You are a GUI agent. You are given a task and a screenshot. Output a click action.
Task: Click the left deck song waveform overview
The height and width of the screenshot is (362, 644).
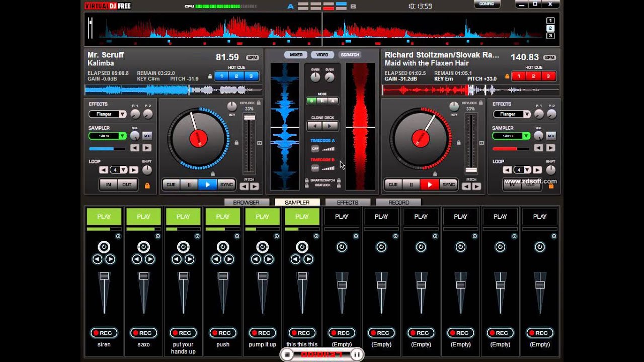pos(174,90)
